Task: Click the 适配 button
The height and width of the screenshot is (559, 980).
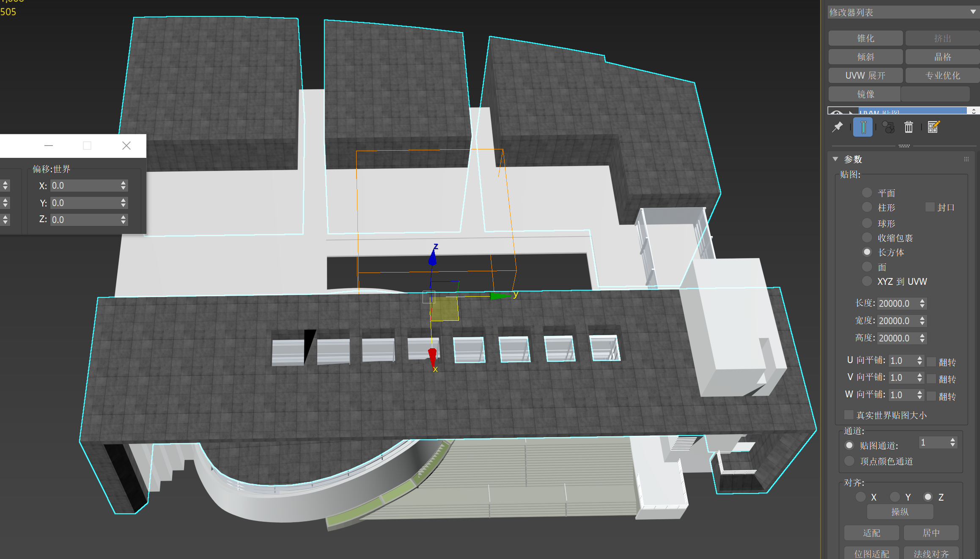Action: [x=871, y=533]
